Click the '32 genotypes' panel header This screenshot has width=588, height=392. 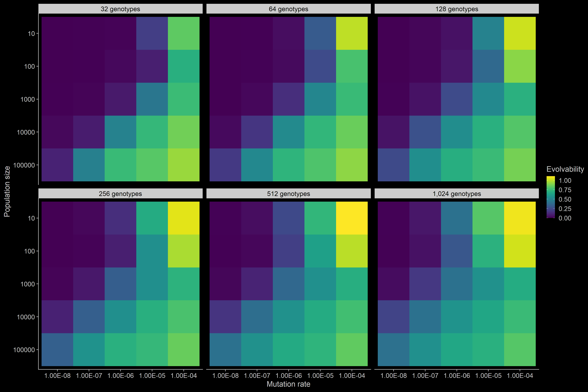pos(120,9)
